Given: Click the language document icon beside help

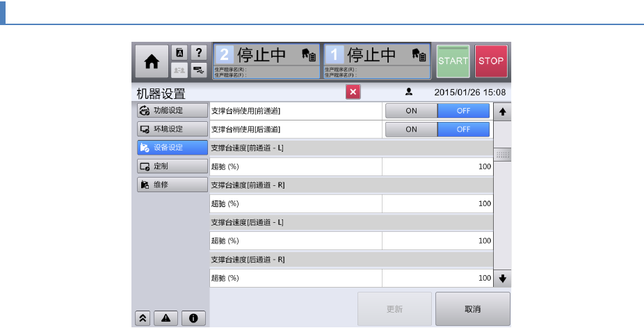Looking at the screenshot, I should [x=179, y=53].
